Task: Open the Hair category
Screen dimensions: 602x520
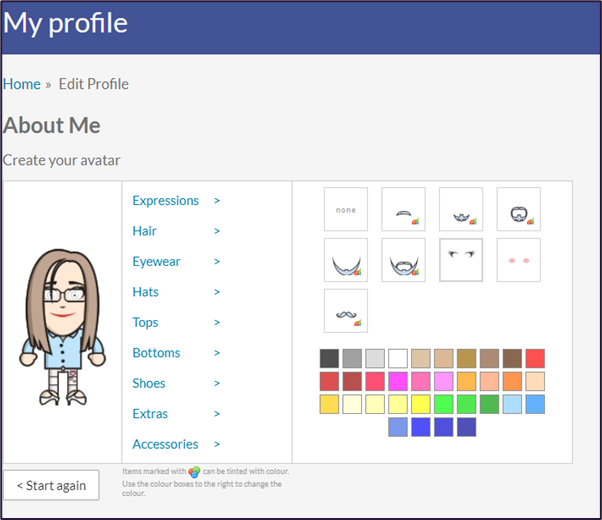Action: [145, 231]
